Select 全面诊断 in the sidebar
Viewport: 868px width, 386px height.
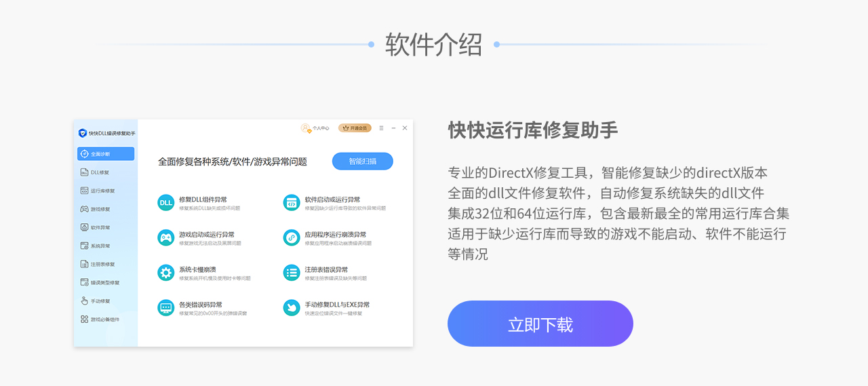[106, 154]
